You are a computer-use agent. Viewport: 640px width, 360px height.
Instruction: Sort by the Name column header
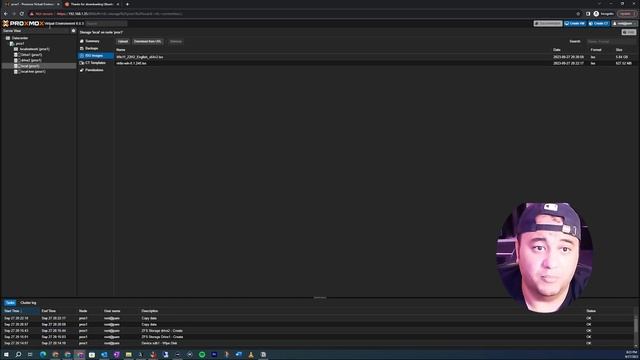coord(121,50)
